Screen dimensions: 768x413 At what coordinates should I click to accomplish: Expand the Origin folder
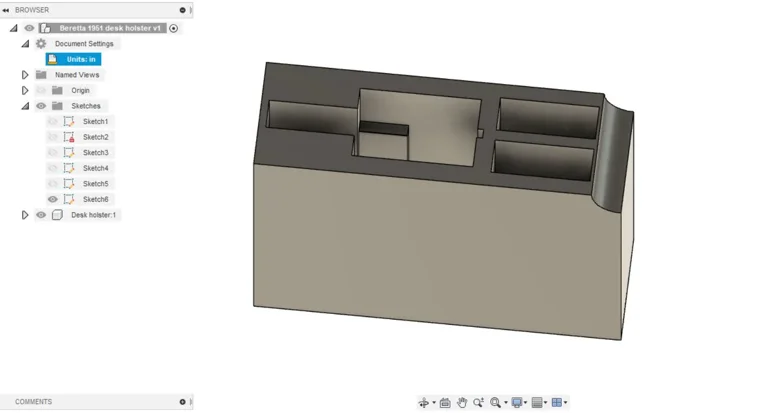coord(25,90)
